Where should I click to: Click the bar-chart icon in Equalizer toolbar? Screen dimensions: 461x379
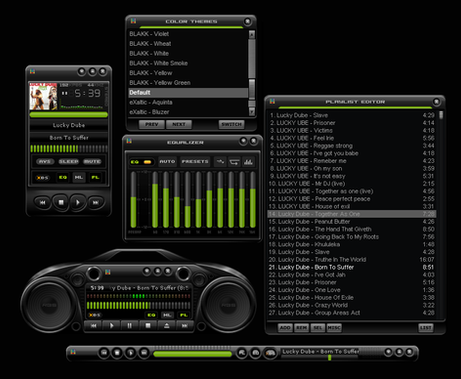click(x=248, y=162)
